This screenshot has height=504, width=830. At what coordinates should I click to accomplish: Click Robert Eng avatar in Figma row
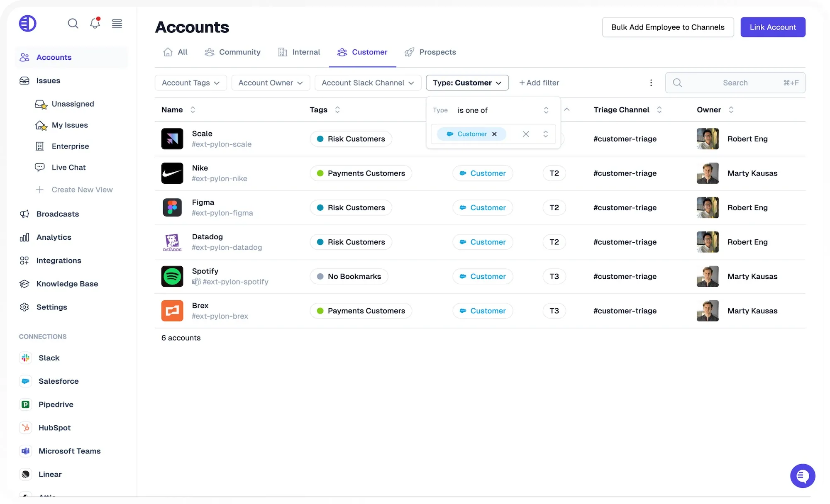pyautogui.click(x=708, y=207)
